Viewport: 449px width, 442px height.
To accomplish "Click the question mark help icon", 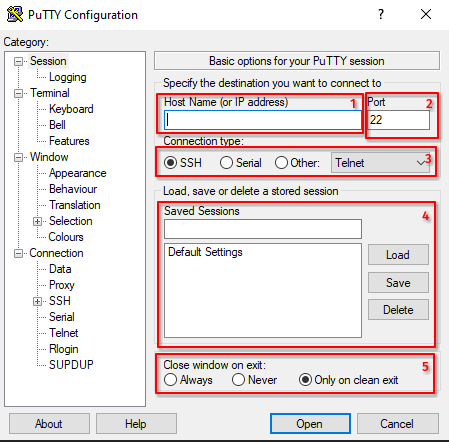I will pos(381,14).
